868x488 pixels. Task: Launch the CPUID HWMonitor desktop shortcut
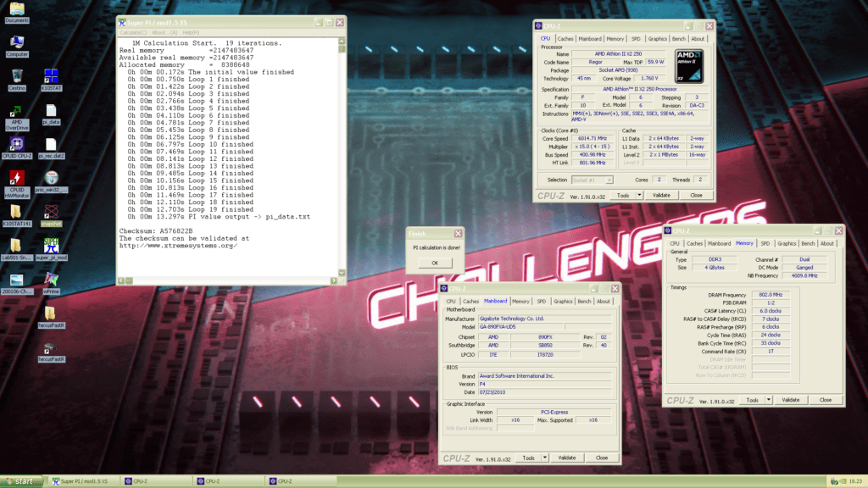tap(17, 185)
